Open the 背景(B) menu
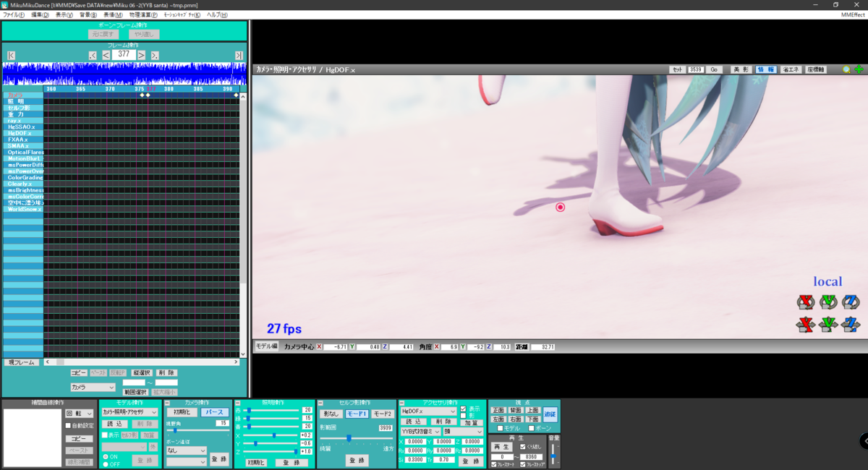 pyautogui.click(x=88, y=14)
